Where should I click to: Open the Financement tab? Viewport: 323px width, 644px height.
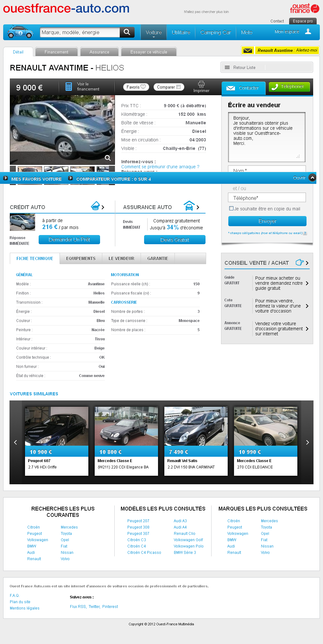click(56, 52)
